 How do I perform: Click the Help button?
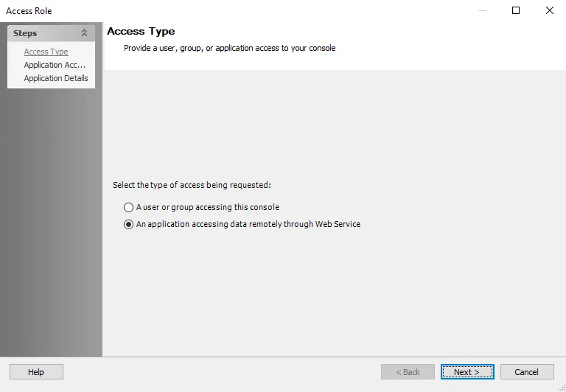click(36, 372)
